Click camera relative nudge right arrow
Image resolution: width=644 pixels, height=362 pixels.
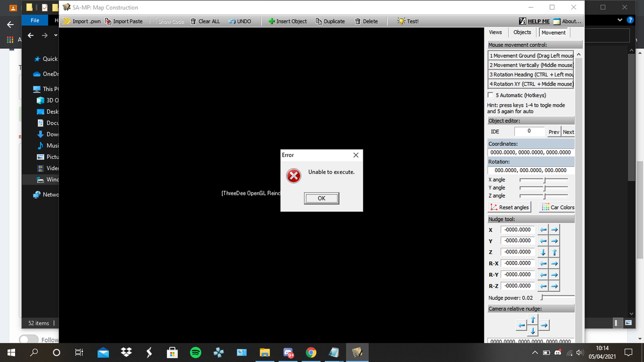coord(544,325)
